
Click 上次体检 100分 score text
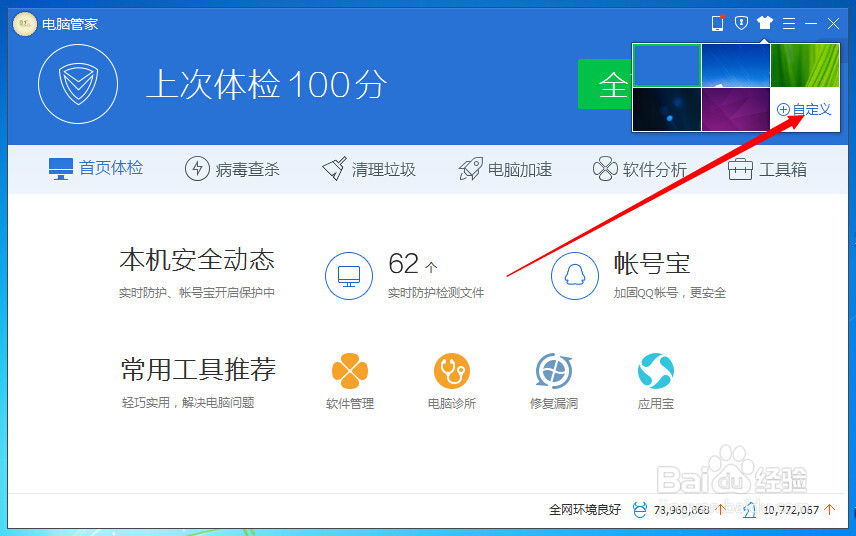[x=266, y=85]
